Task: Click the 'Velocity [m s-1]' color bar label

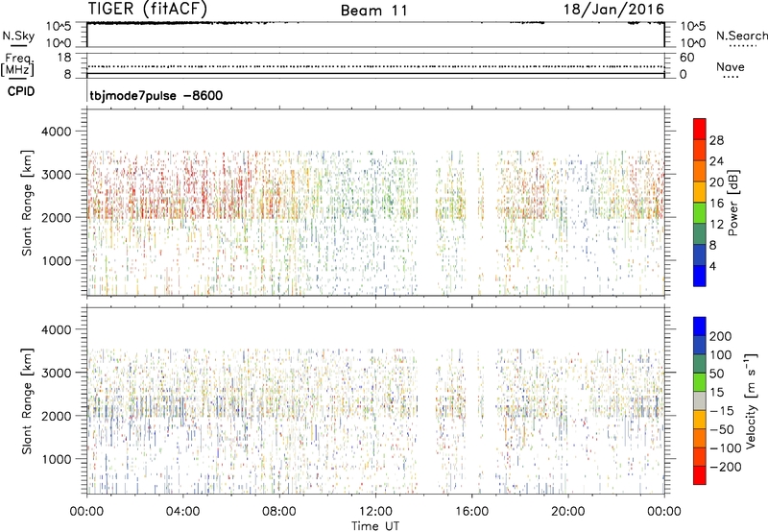Action: coord(752,400)
